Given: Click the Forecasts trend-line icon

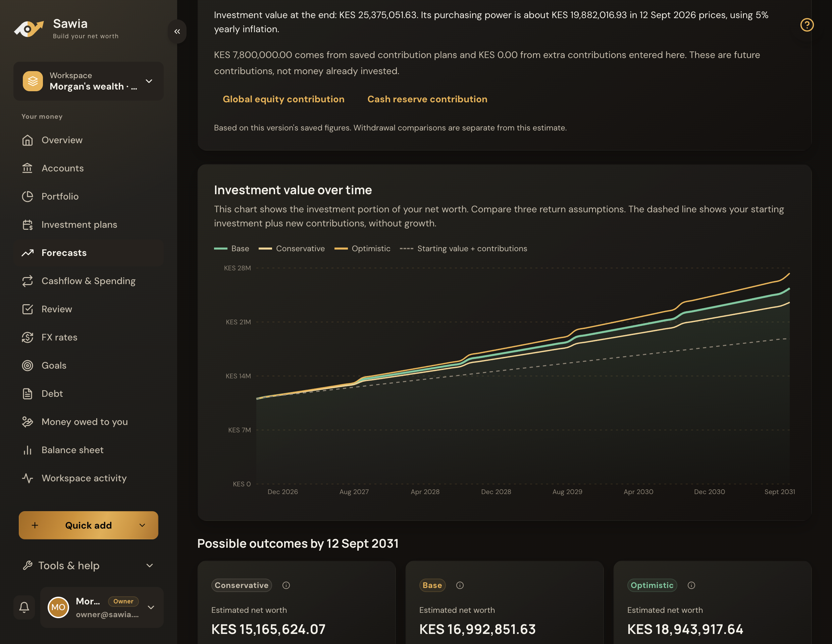Looking at the screenshot, I should 28,253.
